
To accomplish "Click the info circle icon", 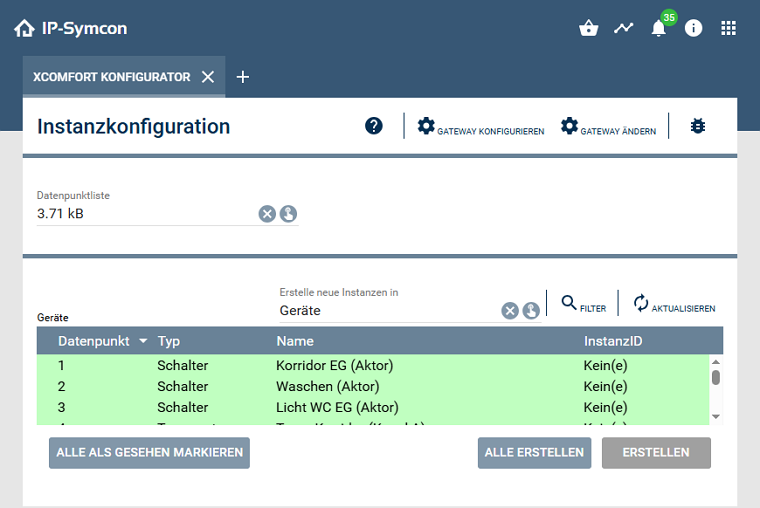I will tap(693, 28).
